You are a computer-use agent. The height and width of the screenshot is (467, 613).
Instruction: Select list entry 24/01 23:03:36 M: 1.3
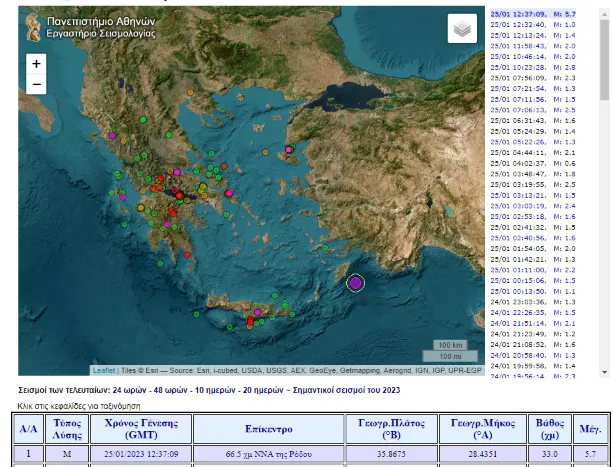pyautogui.click(x=533, y=302)
